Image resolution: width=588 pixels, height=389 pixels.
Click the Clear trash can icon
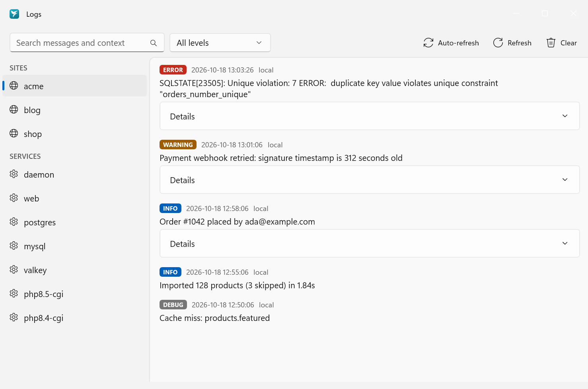tap(551, 43)
